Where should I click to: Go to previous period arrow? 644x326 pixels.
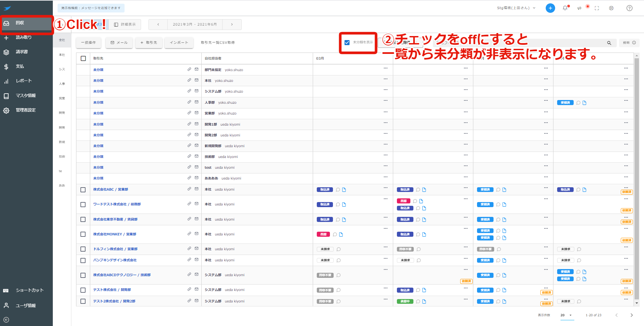158,25
